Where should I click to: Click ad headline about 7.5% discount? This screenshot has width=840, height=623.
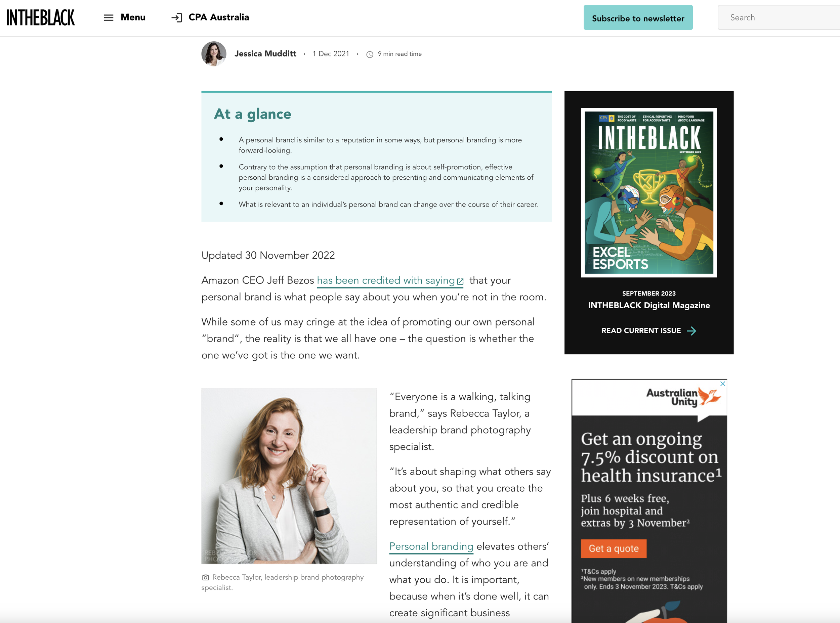tap(652, 457)
